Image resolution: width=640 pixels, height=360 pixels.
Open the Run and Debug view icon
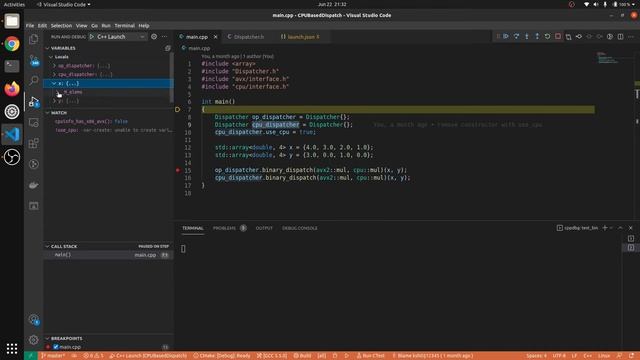[34, 102]
